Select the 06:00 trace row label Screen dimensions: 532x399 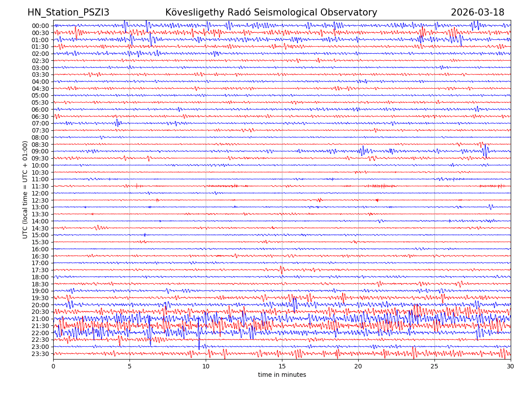click(40, 110)
